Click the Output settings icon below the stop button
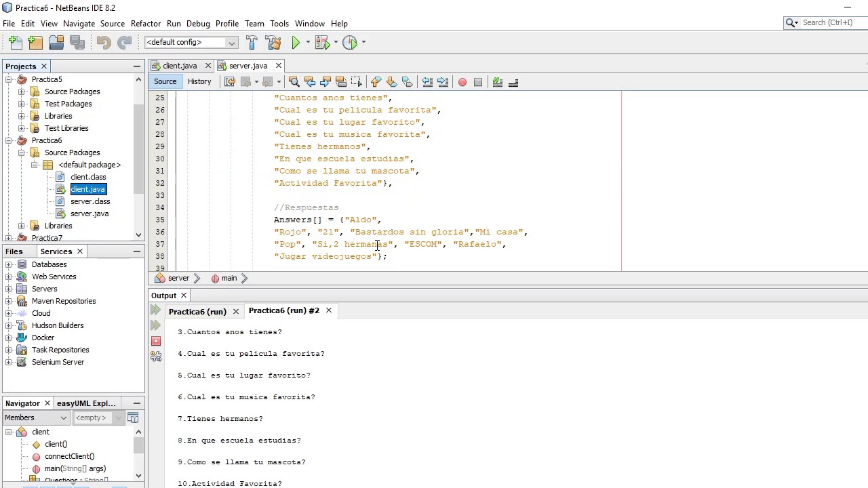 [x=156, y=356]
